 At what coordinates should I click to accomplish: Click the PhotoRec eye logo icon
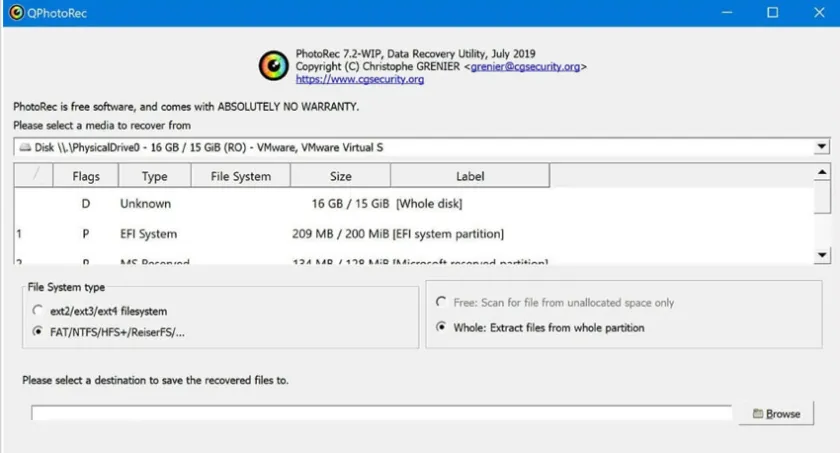point(273,66)
